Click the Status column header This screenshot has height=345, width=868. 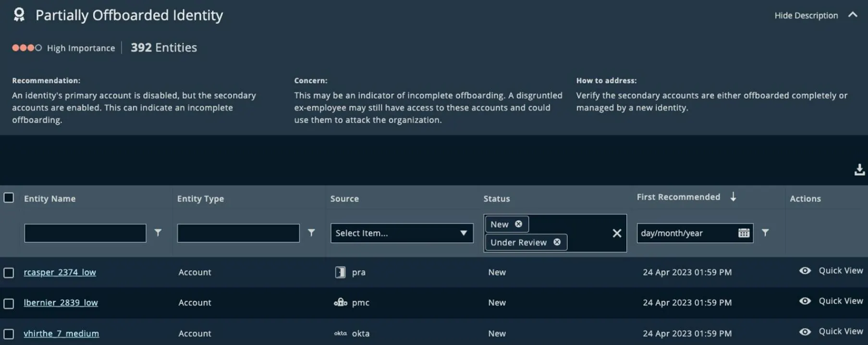point(496,198)
